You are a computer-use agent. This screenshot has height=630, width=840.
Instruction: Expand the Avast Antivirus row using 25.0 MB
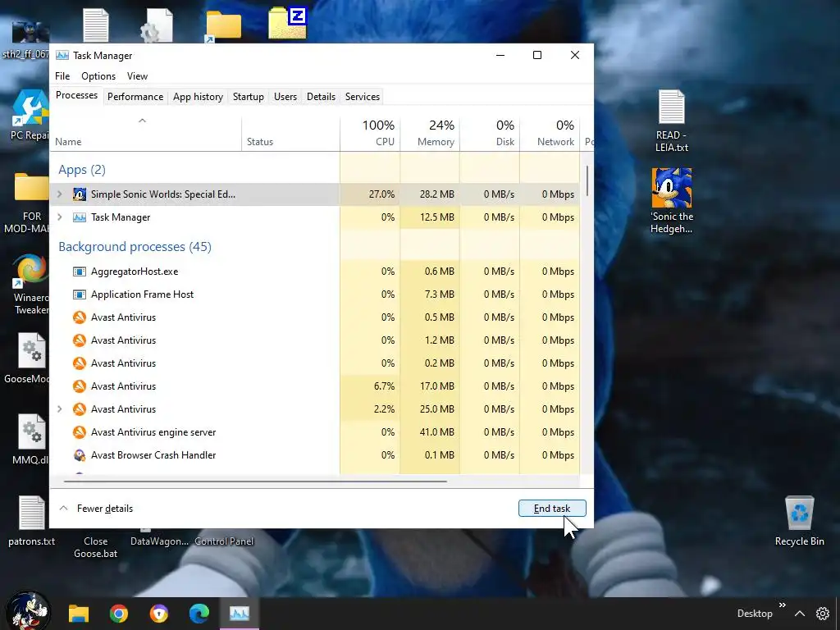(x=60, y=409)
